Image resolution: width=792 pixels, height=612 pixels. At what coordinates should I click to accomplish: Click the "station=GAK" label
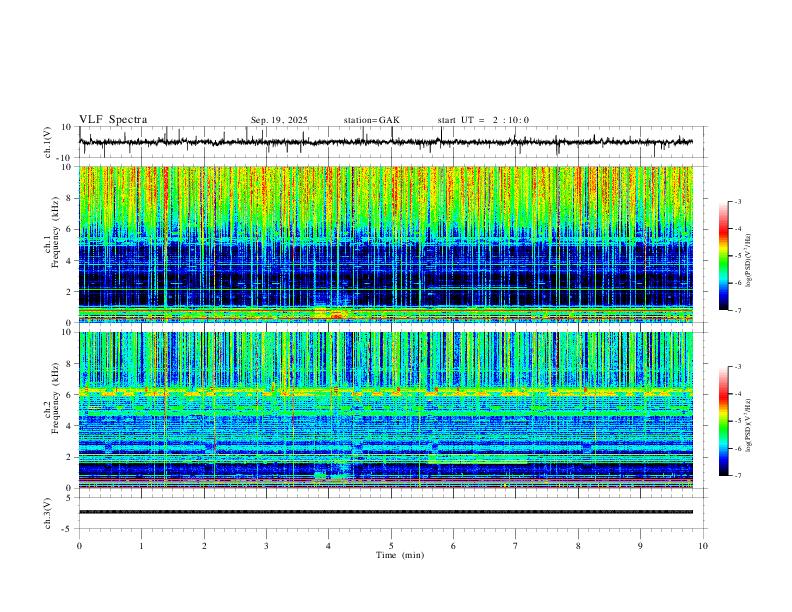371,120
